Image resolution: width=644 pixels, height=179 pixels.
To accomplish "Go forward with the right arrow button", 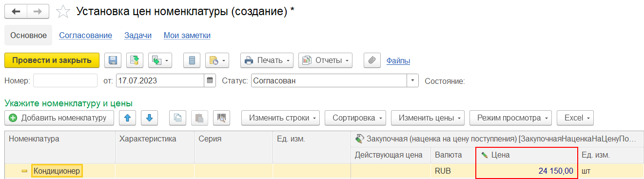I will click(38, 11).
